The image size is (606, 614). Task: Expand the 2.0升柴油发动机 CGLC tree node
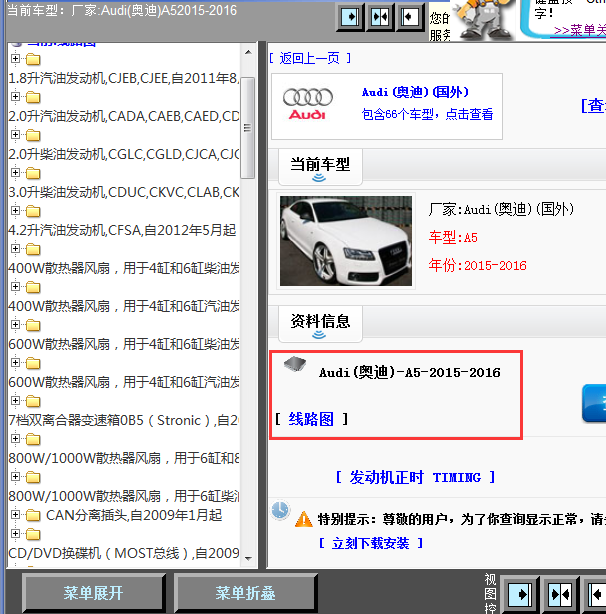[x=15, y=135]
